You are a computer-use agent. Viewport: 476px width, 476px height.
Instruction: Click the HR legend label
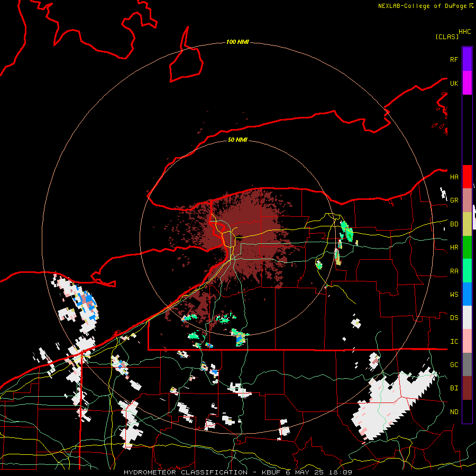pos(454,248)
